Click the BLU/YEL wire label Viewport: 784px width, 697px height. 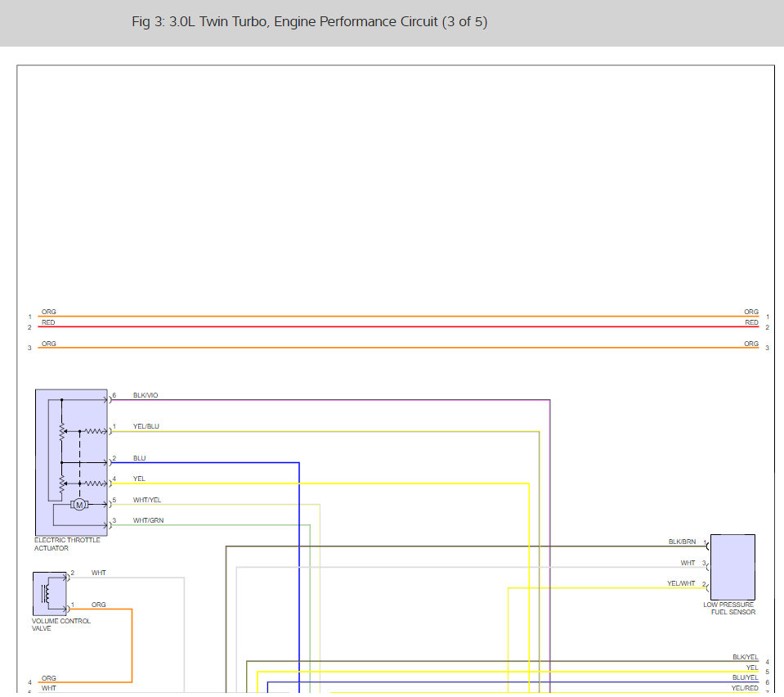pyautogui.click(x=745, y=677)
